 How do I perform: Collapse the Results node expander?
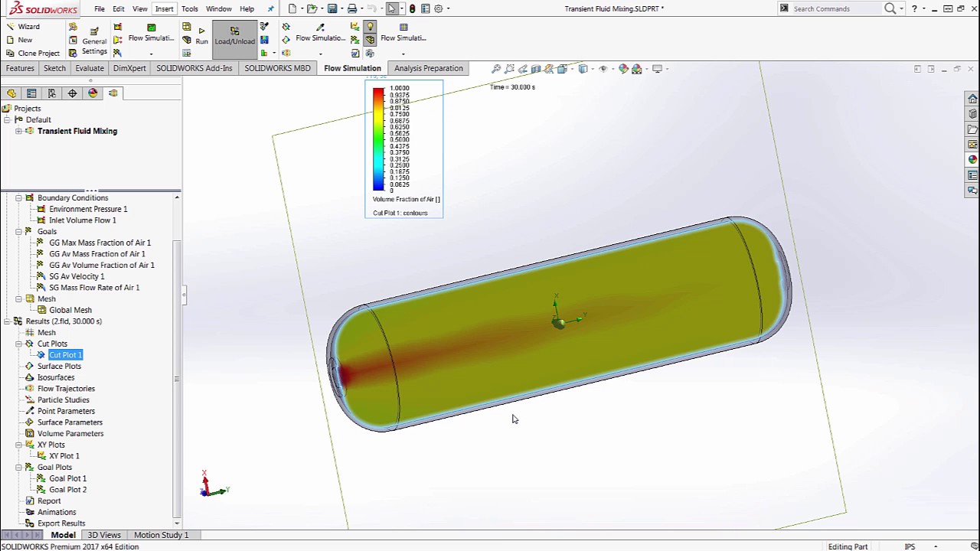[x=7, y=321]
